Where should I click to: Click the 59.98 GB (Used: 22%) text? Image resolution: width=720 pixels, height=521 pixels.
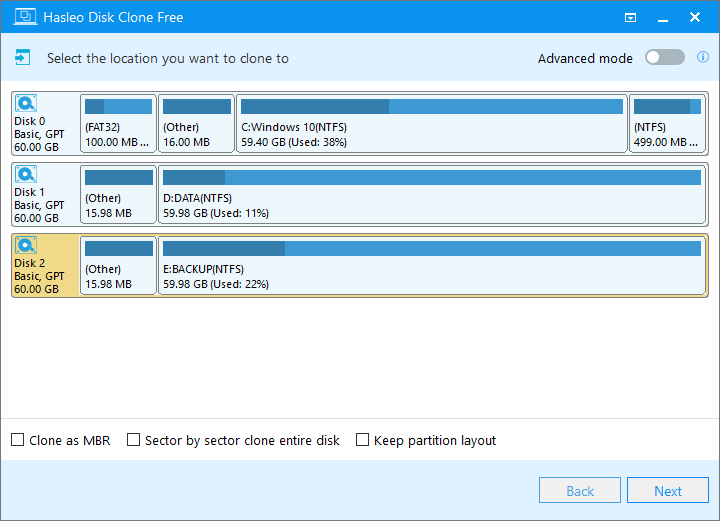point(216,284)
